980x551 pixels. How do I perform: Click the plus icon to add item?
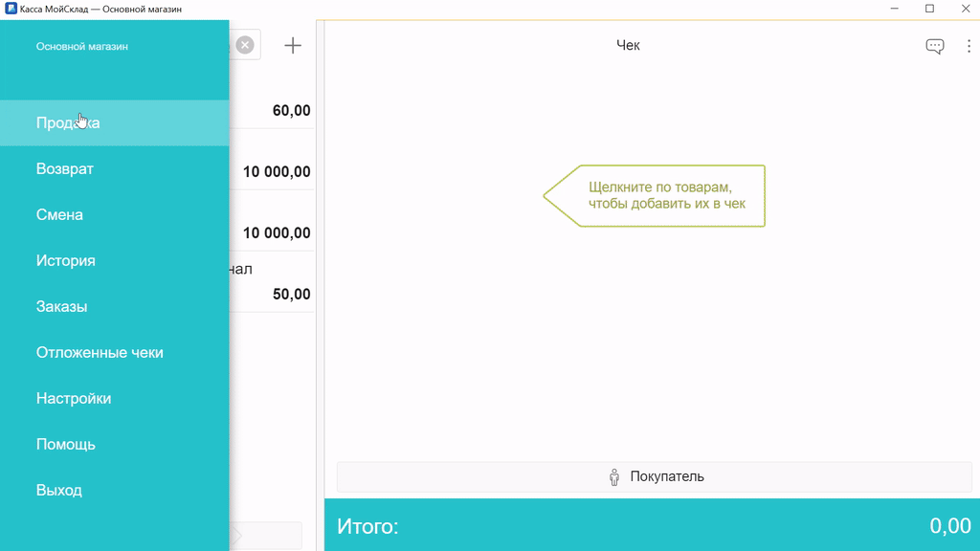point(293,45)
